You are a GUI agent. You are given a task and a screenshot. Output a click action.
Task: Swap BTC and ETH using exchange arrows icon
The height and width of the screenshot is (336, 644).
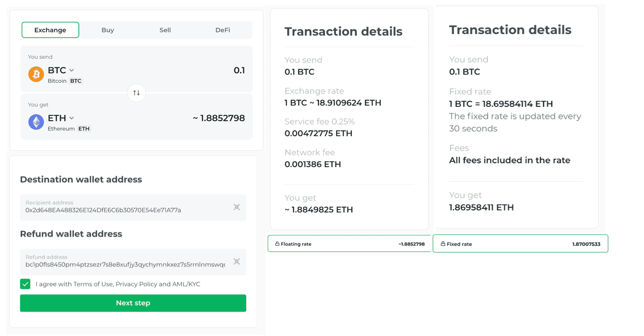point(136,93)
